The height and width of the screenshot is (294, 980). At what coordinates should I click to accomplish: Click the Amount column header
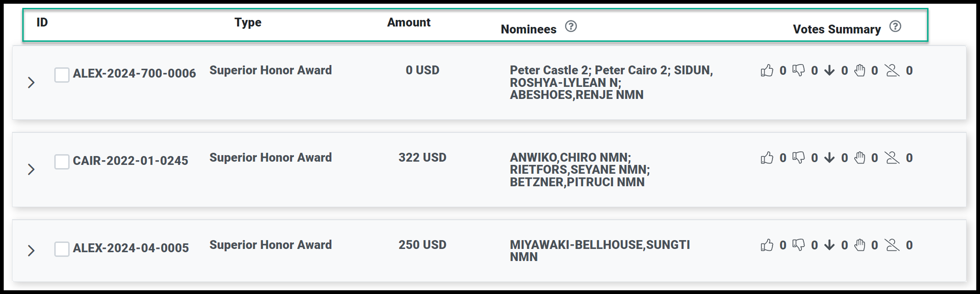(x=409, y=22)
